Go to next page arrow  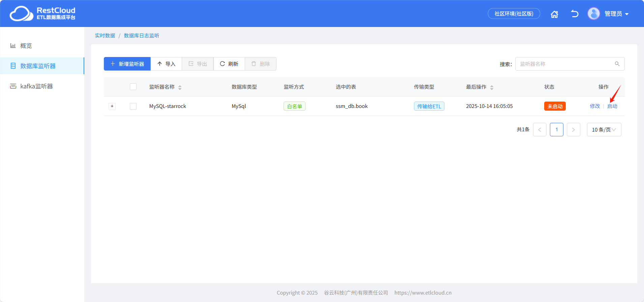(x=573, y=130)
